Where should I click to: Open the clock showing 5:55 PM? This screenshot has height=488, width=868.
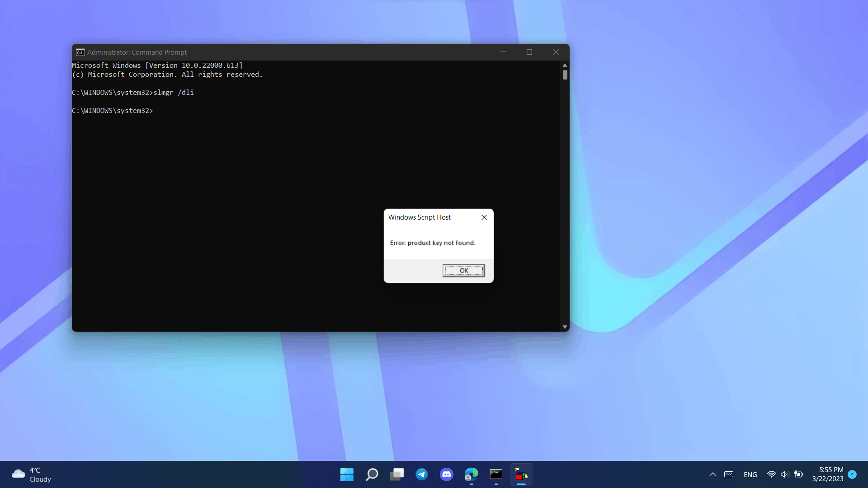(828, 474)
